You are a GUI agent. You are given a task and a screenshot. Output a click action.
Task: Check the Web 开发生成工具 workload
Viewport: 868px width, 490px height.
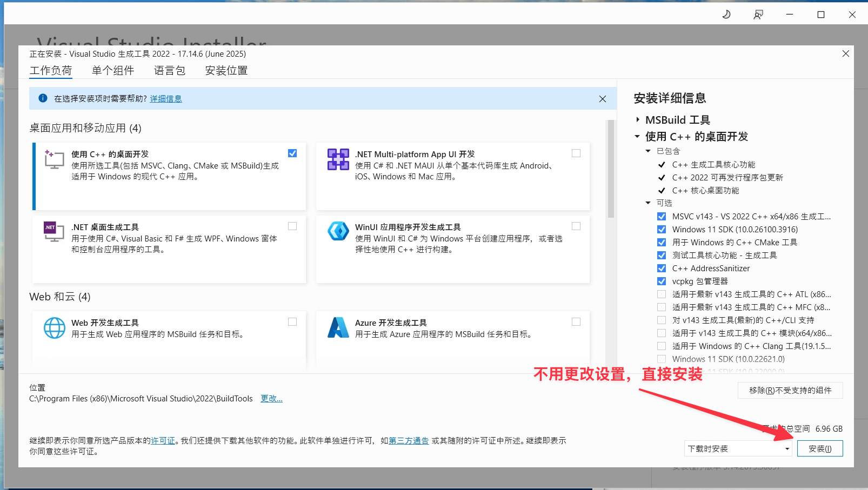[292, 322]
